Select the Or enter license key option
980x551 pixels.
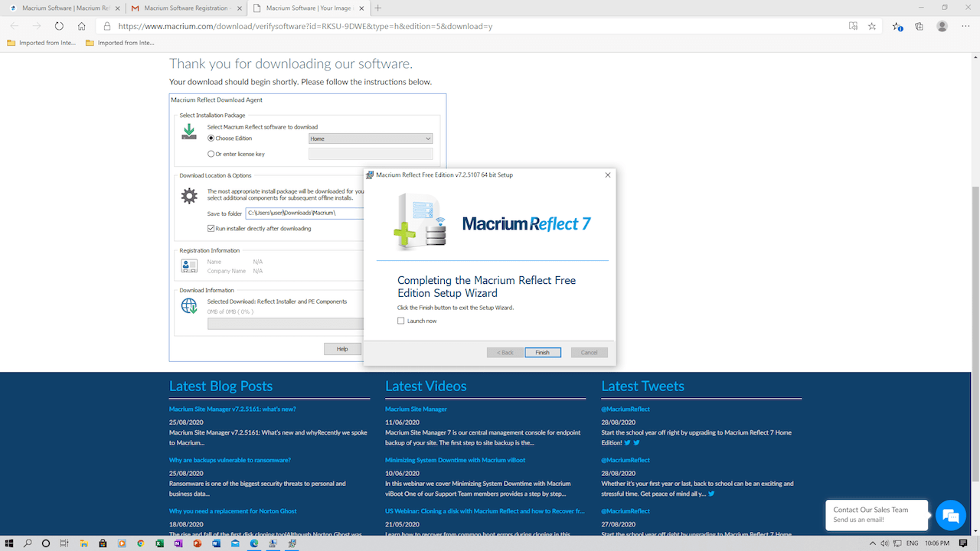[211, 154]
